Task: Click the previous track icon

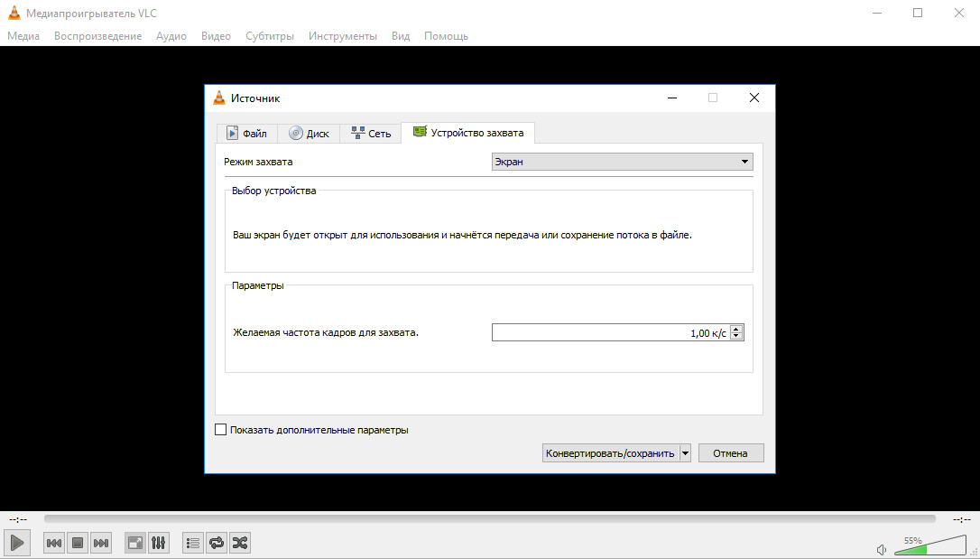Action: click(x=53, y=543)
